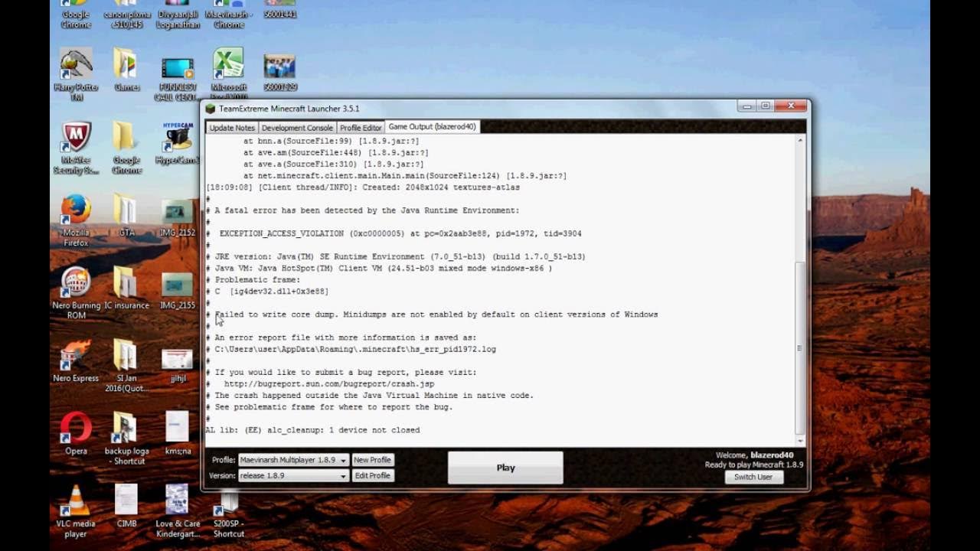This screenshot has width=980, height=551.
Task: Open the IMG_2155 image file
Action: point(177,292)
